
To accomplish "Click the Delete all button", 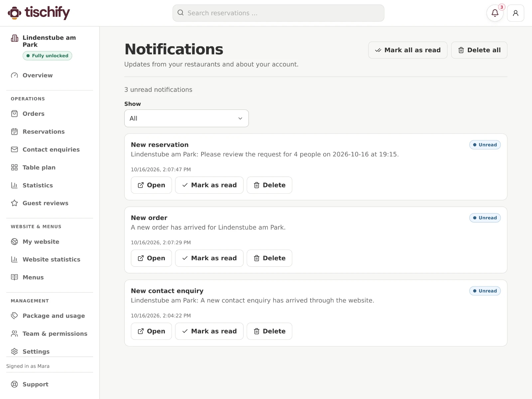I will (x=479, y=50).
